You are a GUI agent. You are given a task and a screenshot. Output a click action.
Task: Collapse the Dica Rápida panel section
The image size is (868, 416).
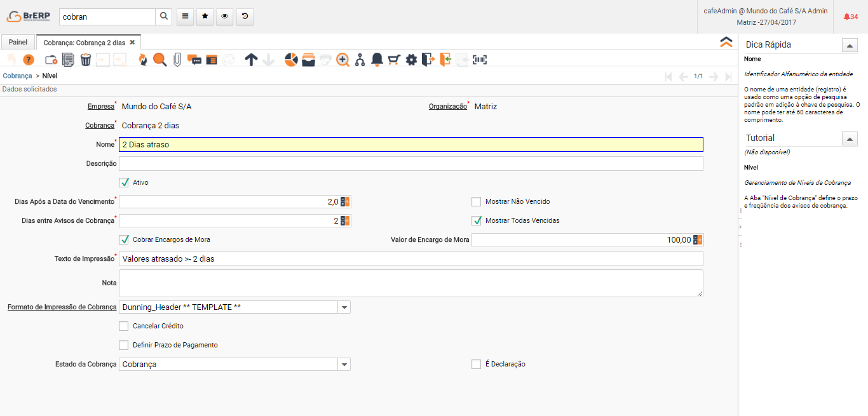[x=849, y=45]
